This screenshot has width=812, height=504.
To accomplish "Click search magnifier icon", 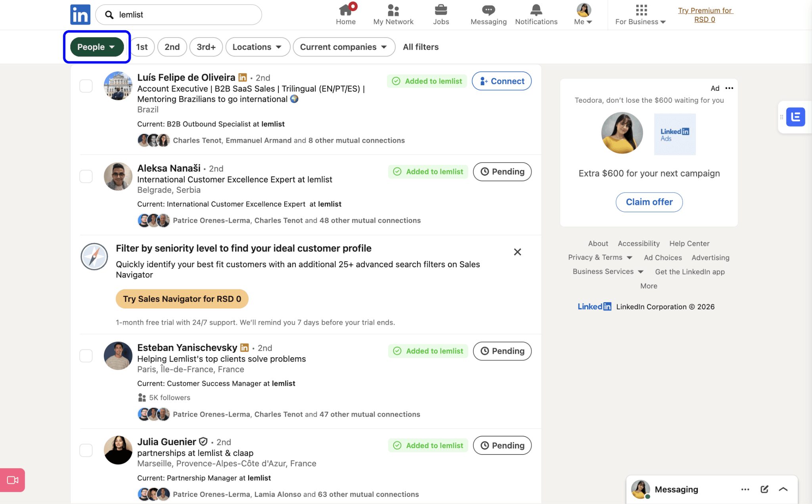I will (109, 15).
